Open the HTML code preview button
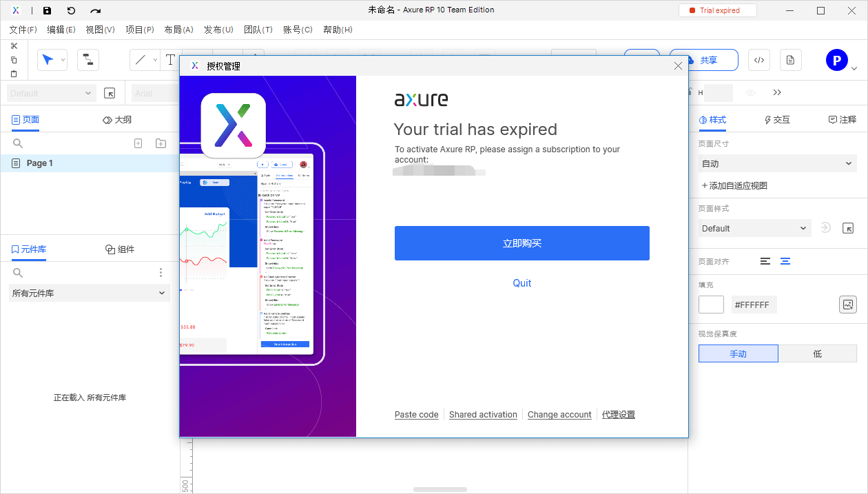 [x=758, y=60]
